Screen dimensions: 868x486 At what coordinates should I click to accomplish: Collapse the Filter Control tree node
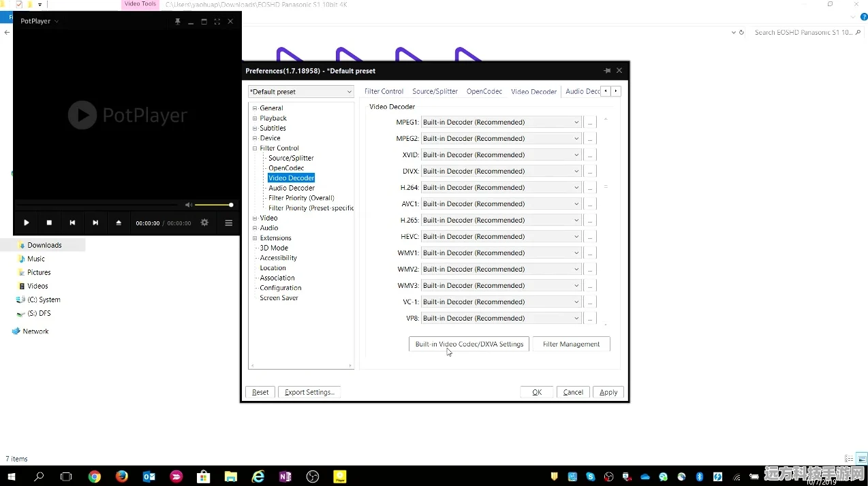coord(255,148)
